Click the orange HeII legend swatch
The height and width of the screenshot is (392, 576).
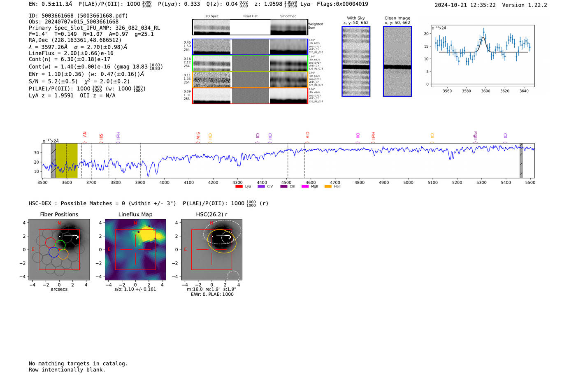pyautogui.click(x=328, y=187)
